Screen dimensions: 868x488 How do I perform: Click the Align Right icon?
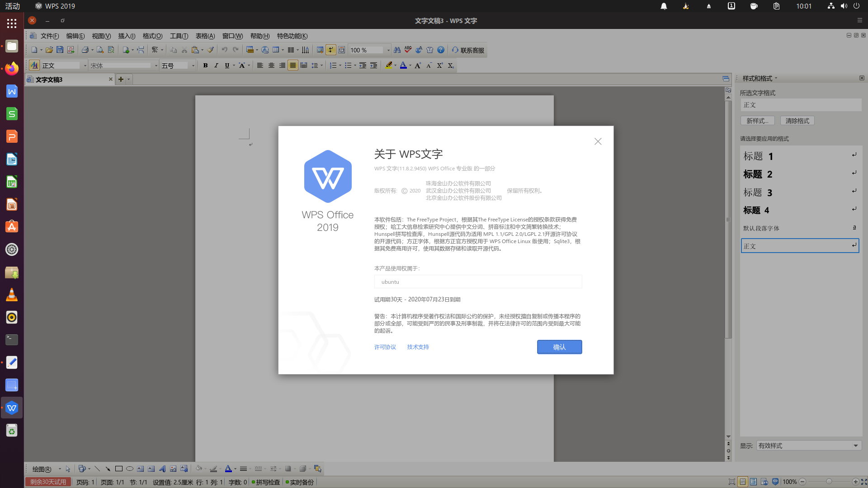pyautogui.click(x=282, y=66)
